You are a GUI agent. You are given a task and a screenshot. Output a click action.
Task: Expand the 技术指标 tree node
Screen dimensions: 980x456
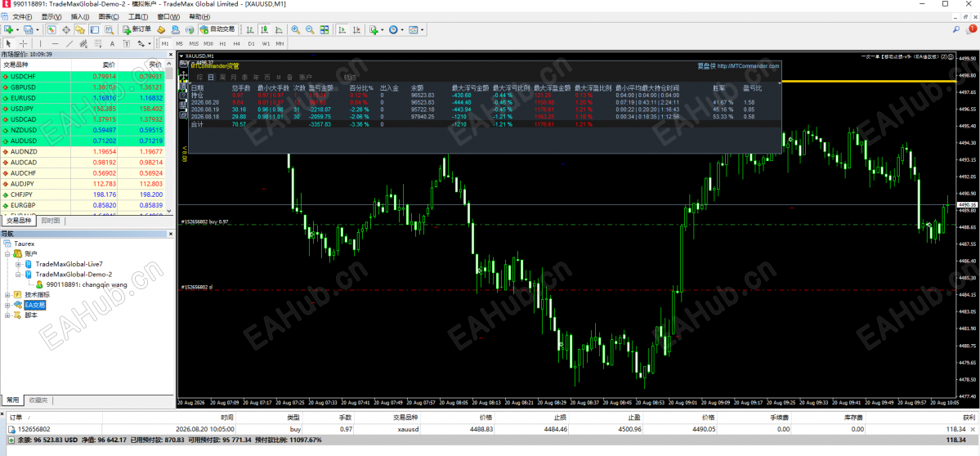7,295
